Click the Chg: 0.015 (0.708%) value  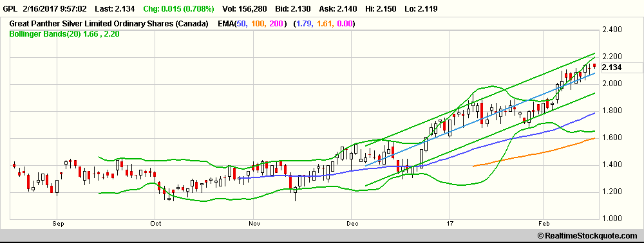tap(178, 8)
